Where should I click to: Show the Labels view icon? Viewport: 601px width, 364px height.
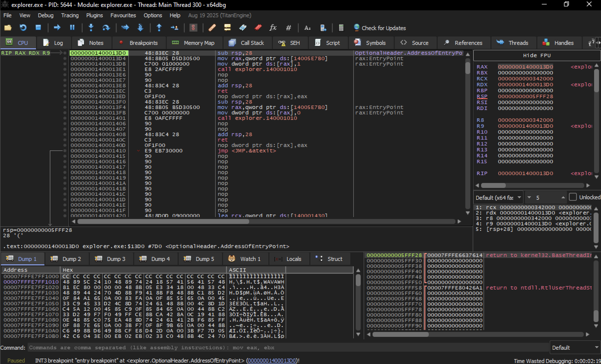pos(243,28)
